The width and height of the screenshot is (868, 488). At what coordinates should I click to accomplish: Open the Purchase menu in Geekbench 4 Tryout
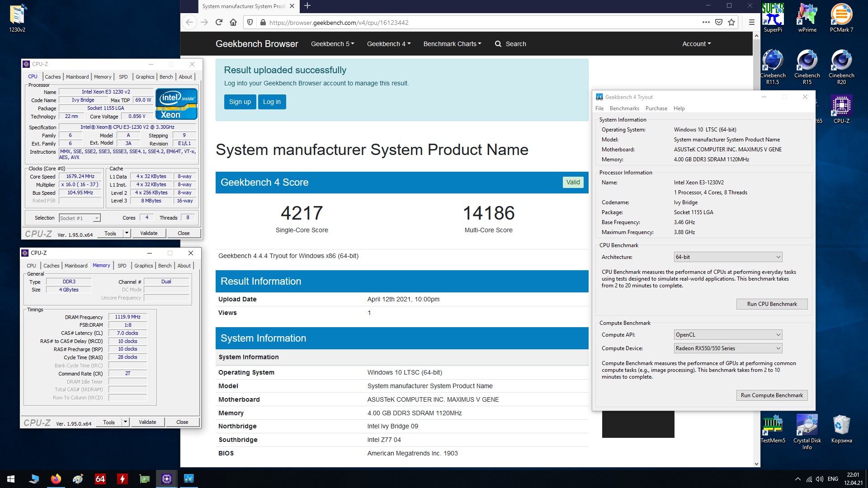coord(656,108)
